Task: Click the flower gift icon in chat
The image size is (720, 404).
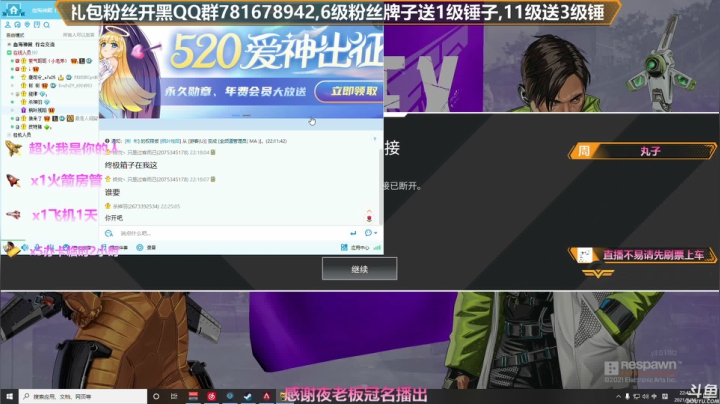Action: pyautogui.click(x=369, y=219)
